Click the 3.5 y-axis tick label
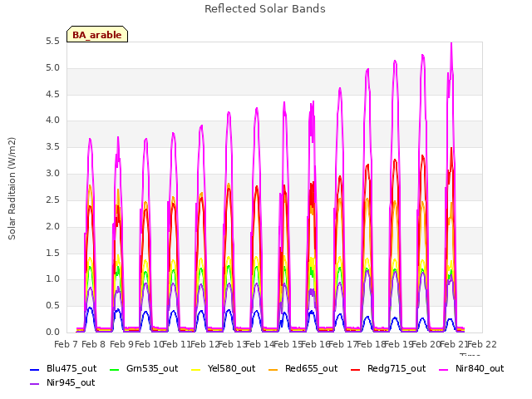Image resolution: width=532 pixels, height=399 pixels. (x=52, y=147)
